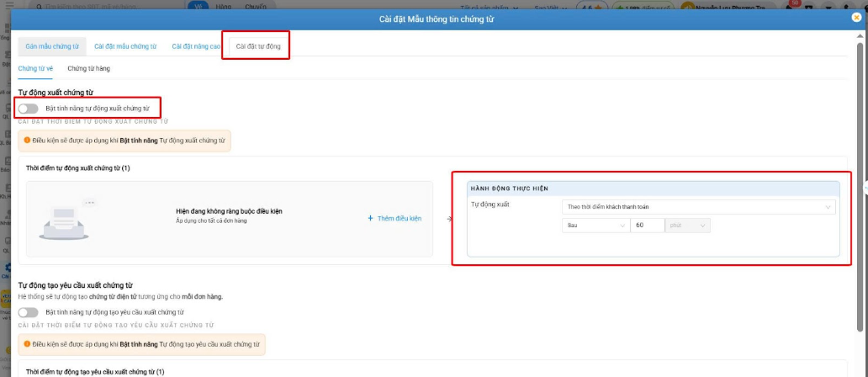This screenshot has height=377, width=868.
Task: Open the Cài đặt nâng cao tab
Action: coord(196,46)
